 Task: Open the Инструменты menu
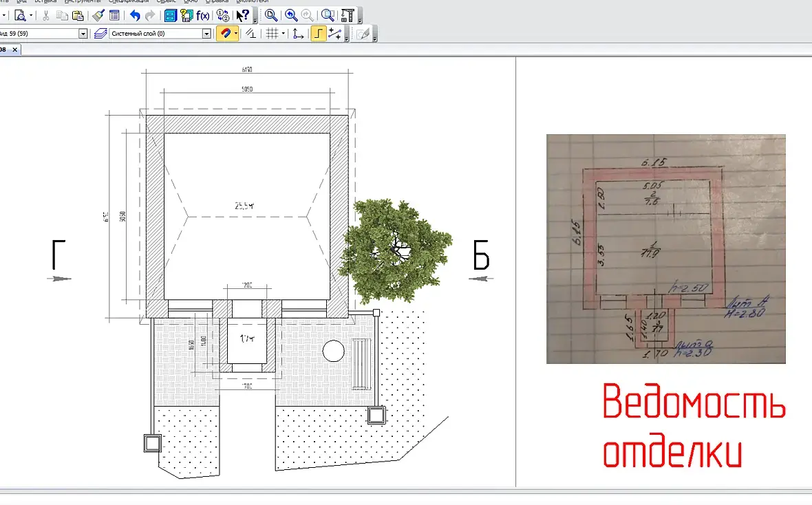tap(83, 1)
